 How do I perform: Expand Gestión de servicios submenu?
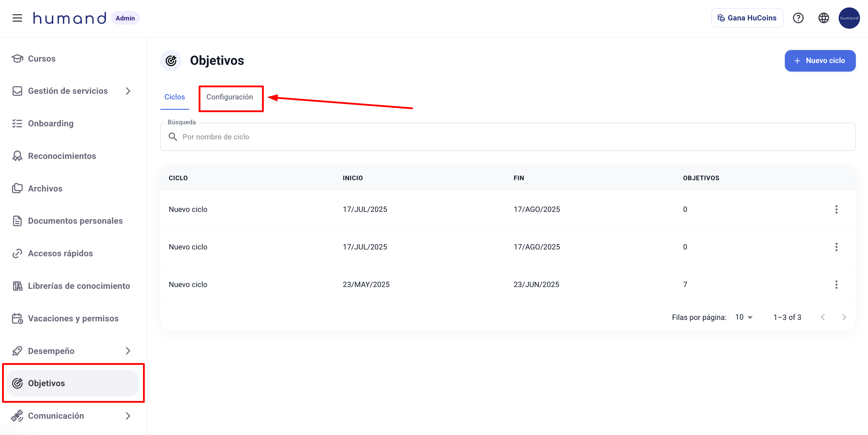(x=128, y=91)
